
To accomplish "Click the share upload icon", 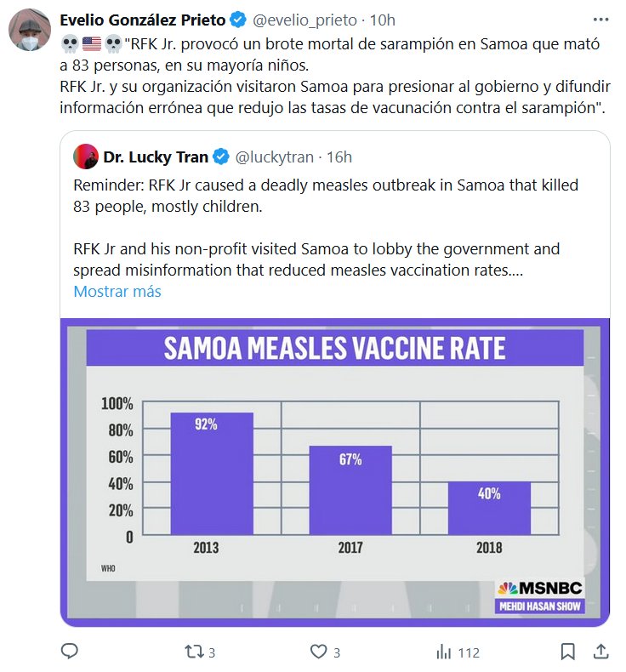I will tap(600, 652).
